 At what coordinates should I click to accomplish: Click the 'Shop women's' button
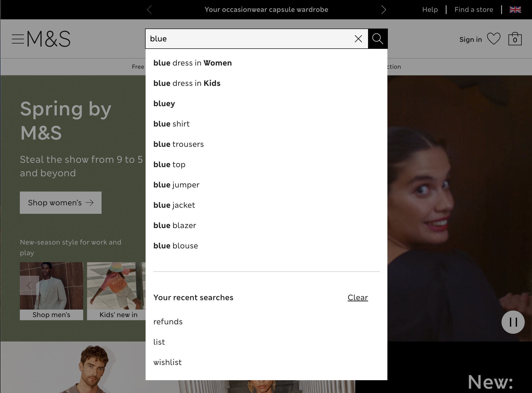coord(60,203)
